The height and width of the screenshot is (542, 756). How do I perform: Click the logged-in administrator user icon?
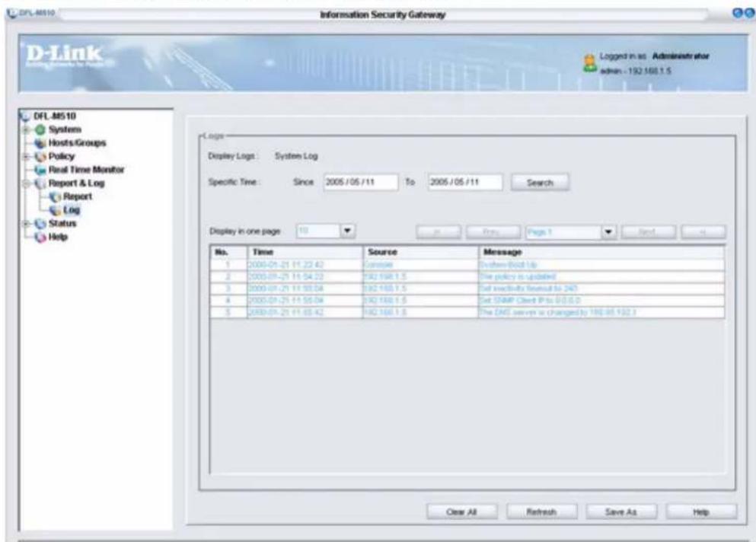pos(590,63)
